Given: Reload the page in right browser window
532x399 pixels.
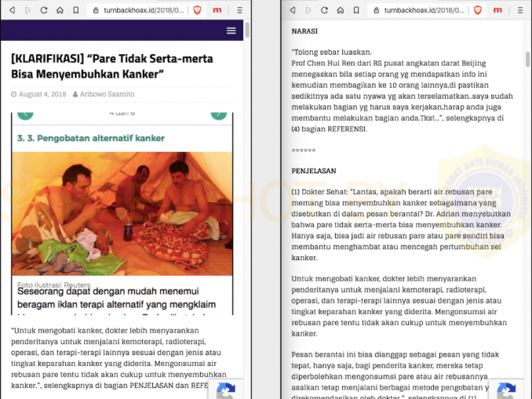Looking at the screenshot, I should tap(324, 10).
